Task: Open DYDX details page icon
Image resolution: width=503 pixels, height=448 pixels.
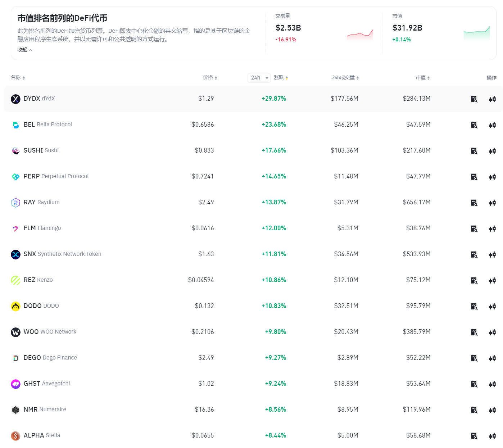Action: pos(474,99)
